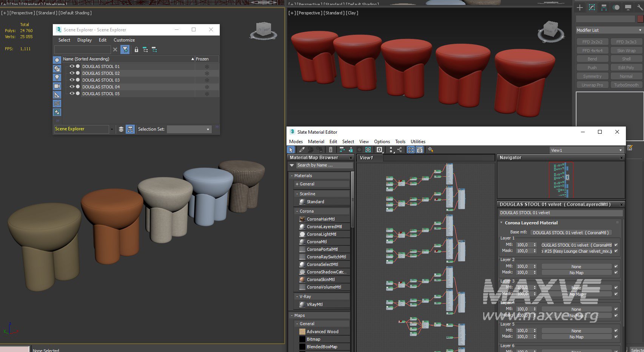This screenshot has height=352, width=644.
Task: Open the Utilities wrench panel
Action: click(639, 8)
